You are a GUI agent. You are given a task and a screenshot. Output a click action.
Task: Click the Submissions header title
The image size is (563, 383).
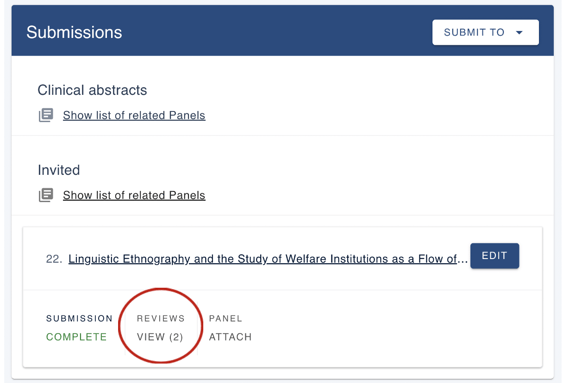74,32
